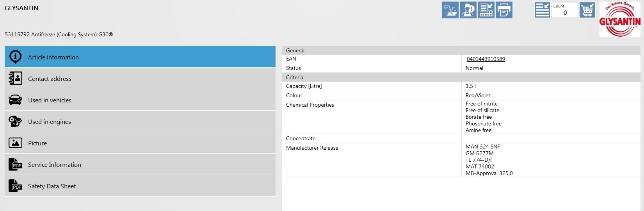Click the 'Manufacturer Release' label
Viewport: 644px width, 211px height.
click(x=312, y=148)
